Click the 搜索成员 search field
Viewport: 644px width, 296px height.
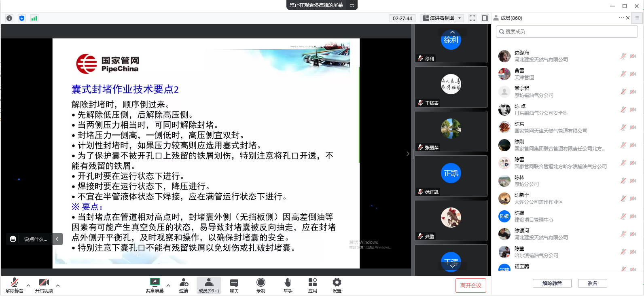(566, 32)
